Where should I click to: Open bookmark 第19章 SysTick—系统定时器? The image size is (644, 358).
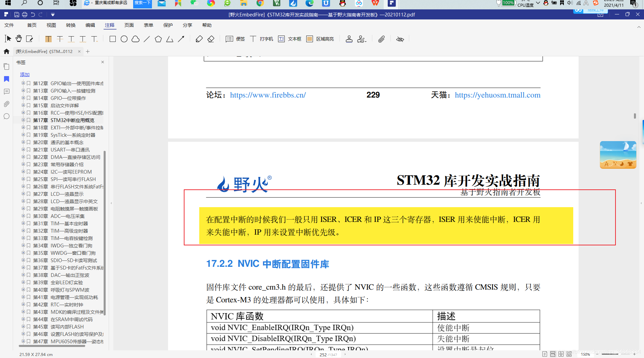[64, 135]
